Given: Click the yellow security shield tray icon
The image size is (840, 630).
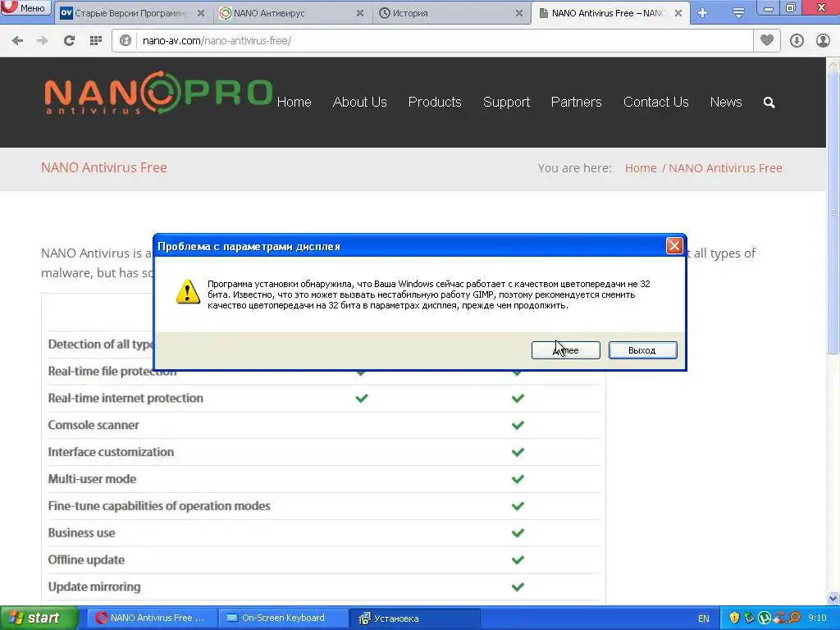Looking at the screenshot, I should tap(734, 619).
